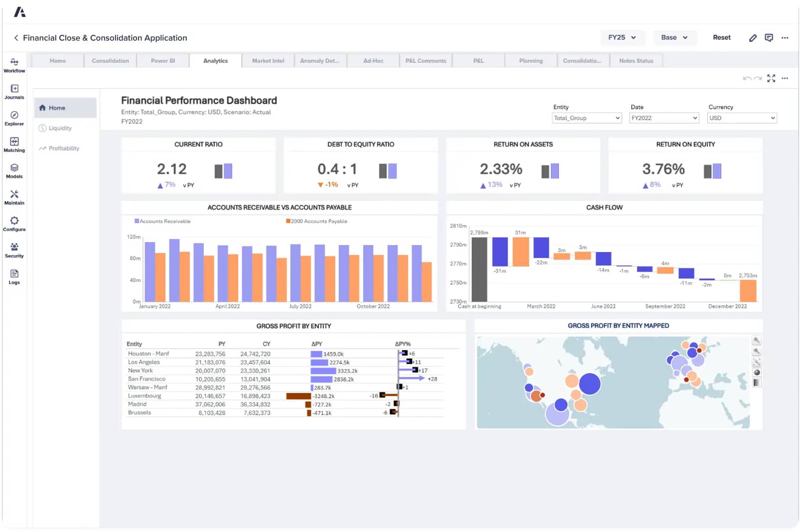Open the P&L Comments tab
The image size is (801, 532).
pos(425,60)
